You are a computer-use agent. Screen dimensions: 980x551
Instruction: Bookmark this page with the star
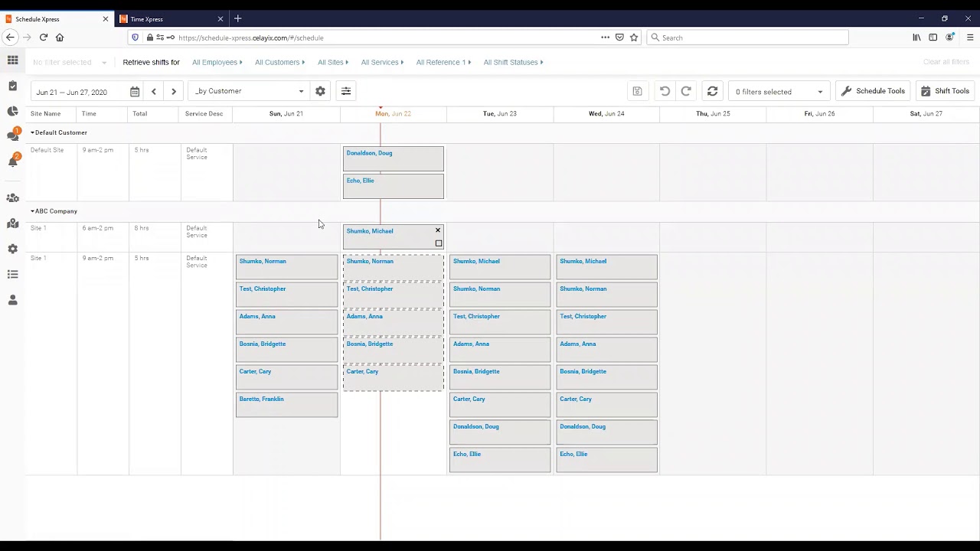click(x=634, y=37)
